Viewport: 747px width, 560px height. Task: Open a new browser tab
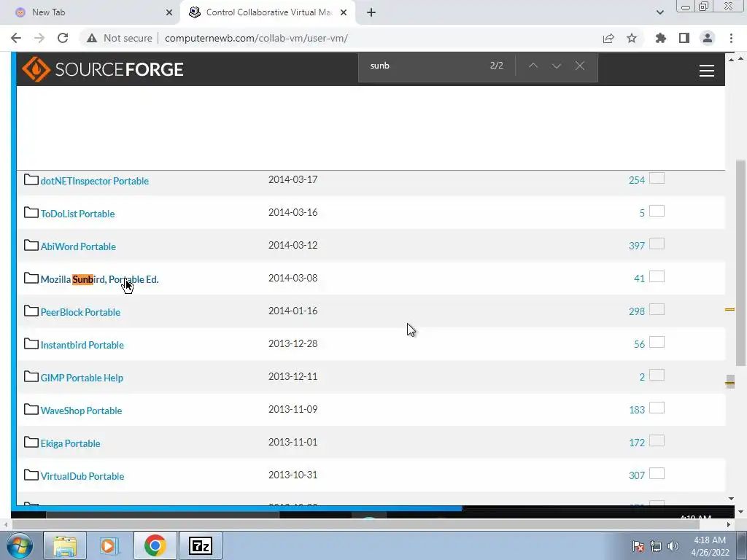371,12
